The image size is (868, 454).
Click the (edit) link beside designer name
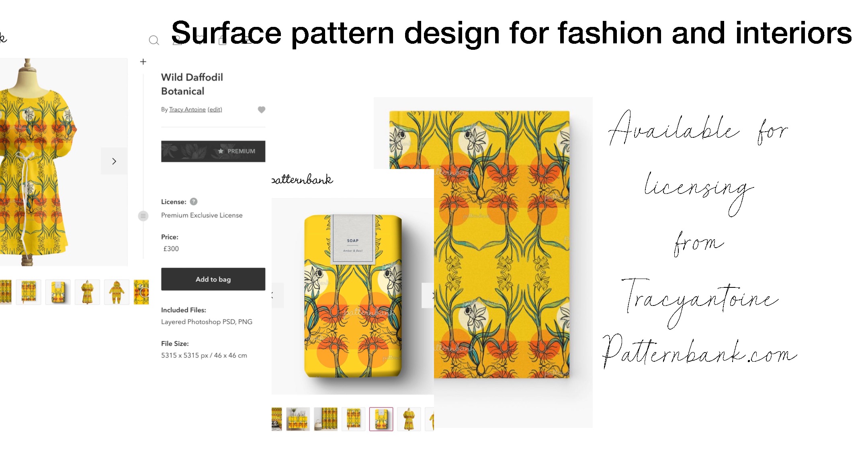[215, 109]
